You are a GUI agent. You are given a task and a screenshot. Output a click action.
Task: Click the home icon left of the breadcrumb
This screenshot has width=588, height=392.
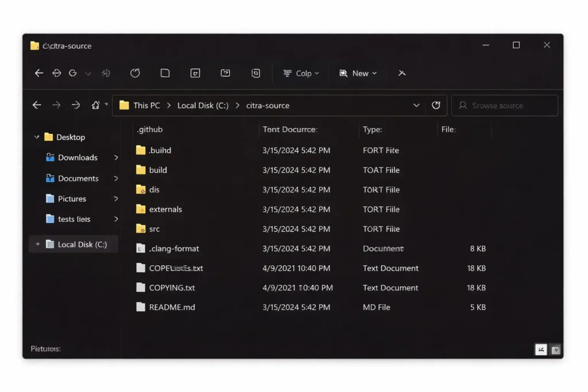pos(96,105)
